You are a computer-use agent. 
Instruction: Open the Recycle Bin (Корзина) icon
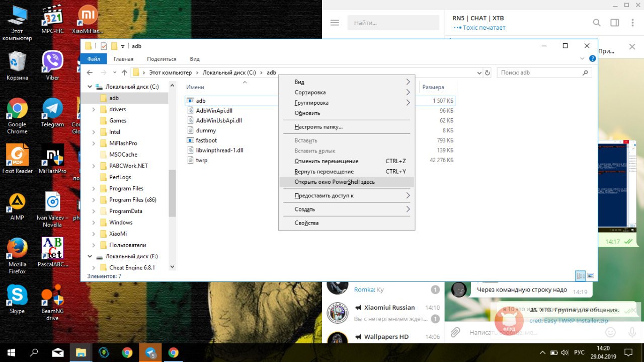(17, 65)
